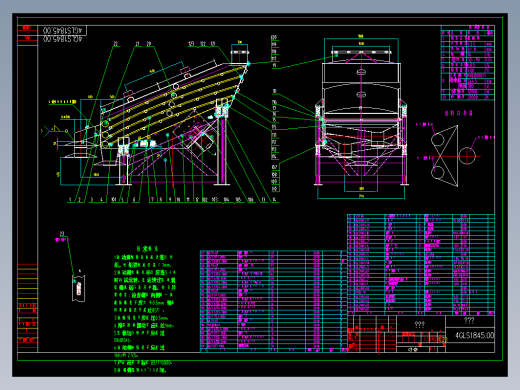Select the mirrored 4GLS1845.00 label in the top-left box
This screenshot has height=390, width=520.
(x=62, y=31)
